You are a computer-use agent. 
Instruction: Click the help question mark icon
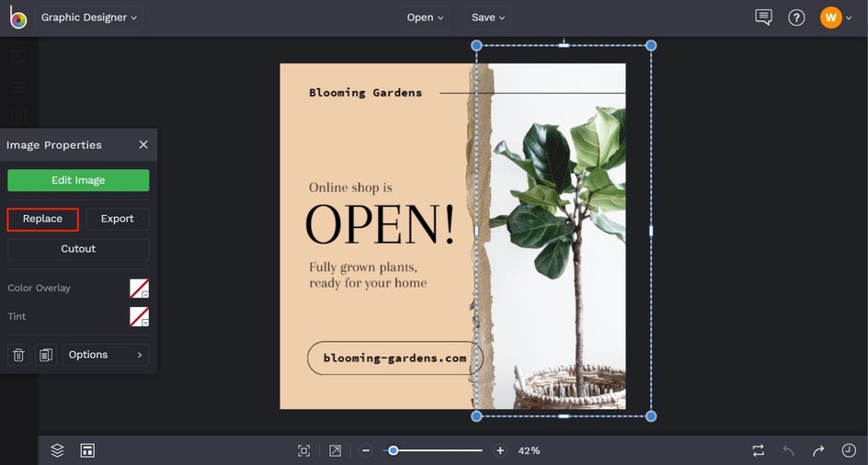tap(796, 17)
